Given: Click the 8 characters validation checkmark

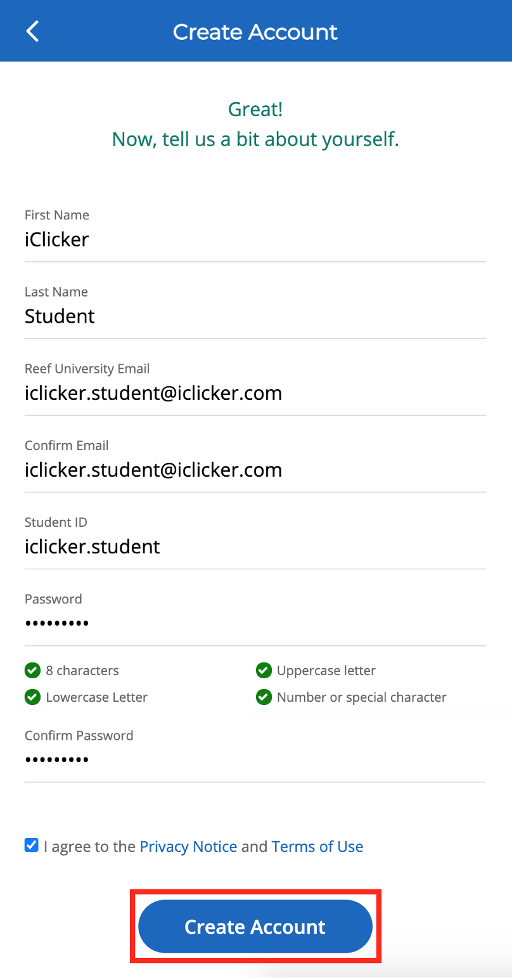Looking at the screenshot, I should [32, 670].
